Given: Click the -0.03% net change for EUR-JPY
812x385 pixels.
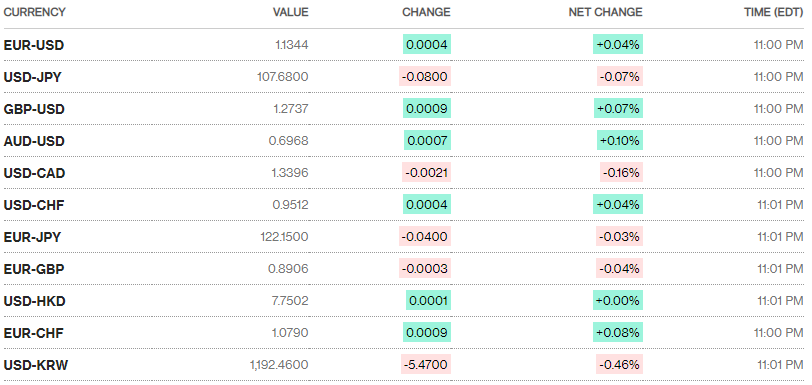Looking at the screenshot, I should [620, 237].
